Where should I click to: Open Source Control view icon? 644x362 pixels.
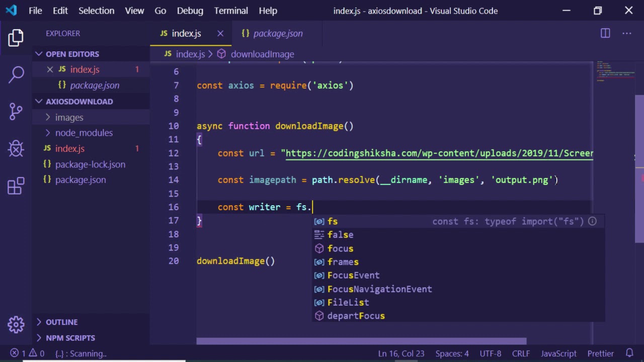16,111
